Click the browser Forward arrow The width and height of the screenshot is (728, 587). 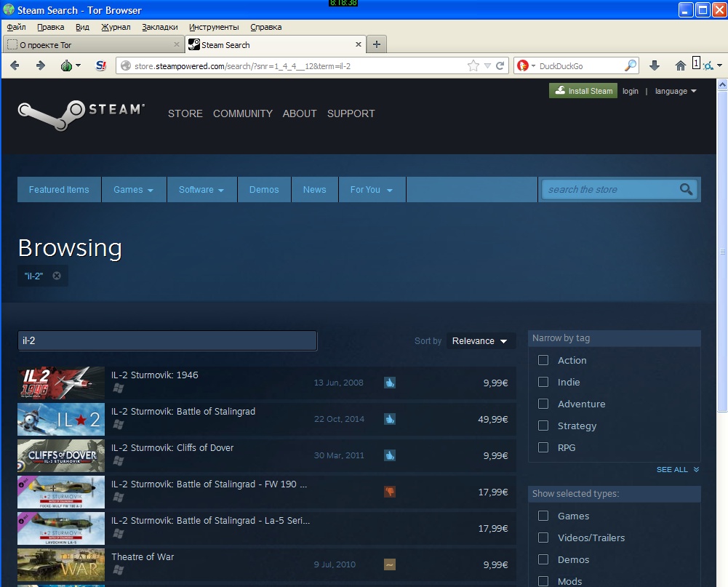click(41, 66)
